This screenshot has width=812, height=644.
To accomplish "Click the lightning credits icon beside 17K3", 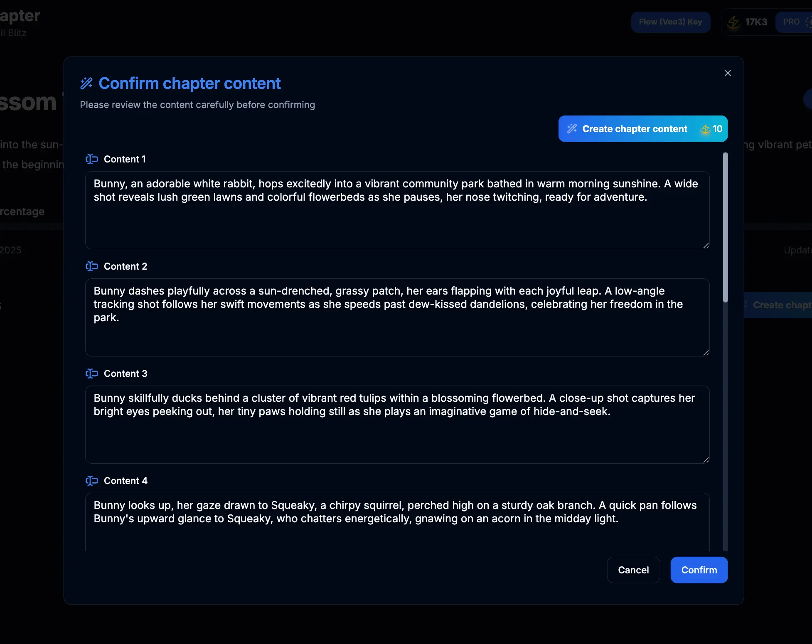I will pos(733,22).
